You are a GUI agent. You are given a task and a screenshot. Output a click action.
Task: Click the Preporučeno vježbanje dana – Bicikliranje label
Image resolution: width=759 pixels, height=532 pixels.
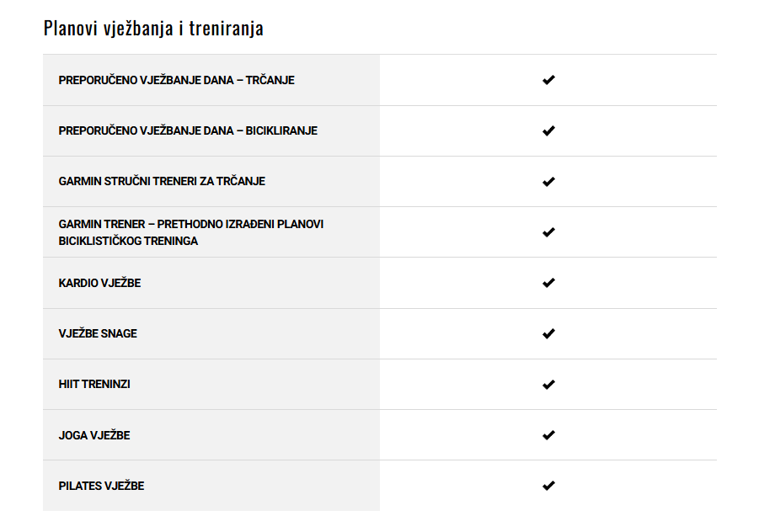point(188,130)
